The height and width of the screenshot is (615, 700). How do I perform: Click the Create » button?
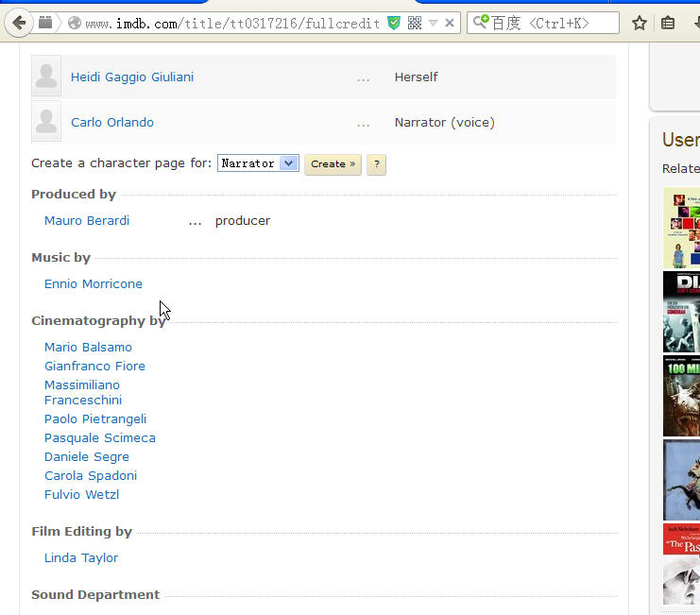pos(333,164)
